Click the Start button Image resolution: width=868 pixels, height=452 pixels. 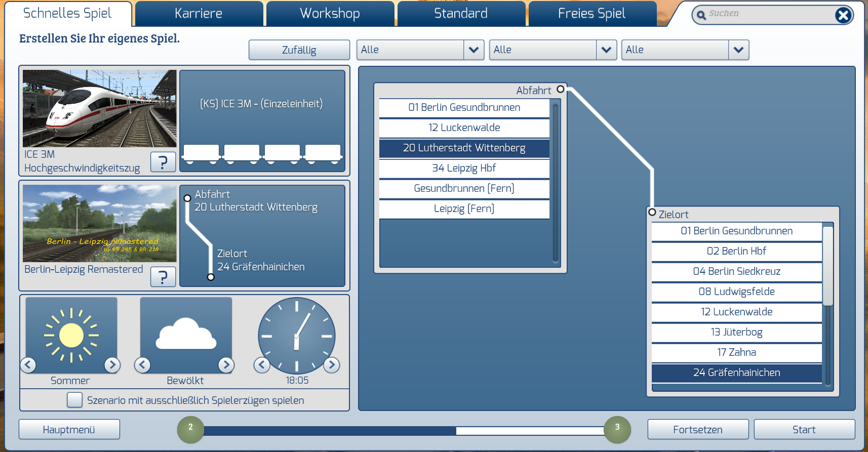pyautogui.click(x=804, y=429)
